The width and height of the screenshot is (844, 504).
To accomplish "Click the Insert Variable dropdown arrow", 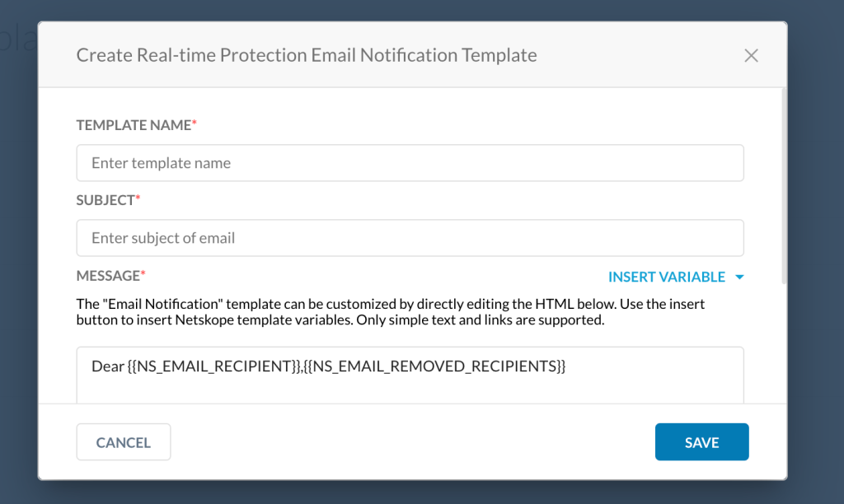I will 739,277.
